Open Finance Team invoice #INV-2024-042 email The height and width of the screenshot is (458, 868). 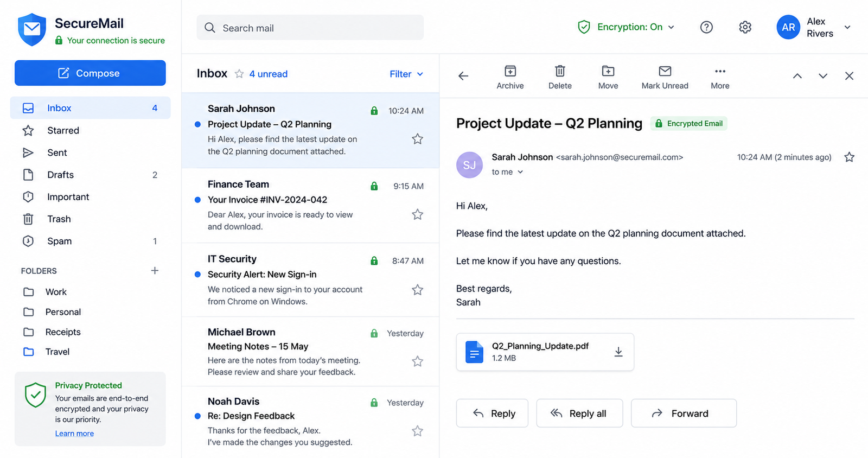tap(310, 206)
